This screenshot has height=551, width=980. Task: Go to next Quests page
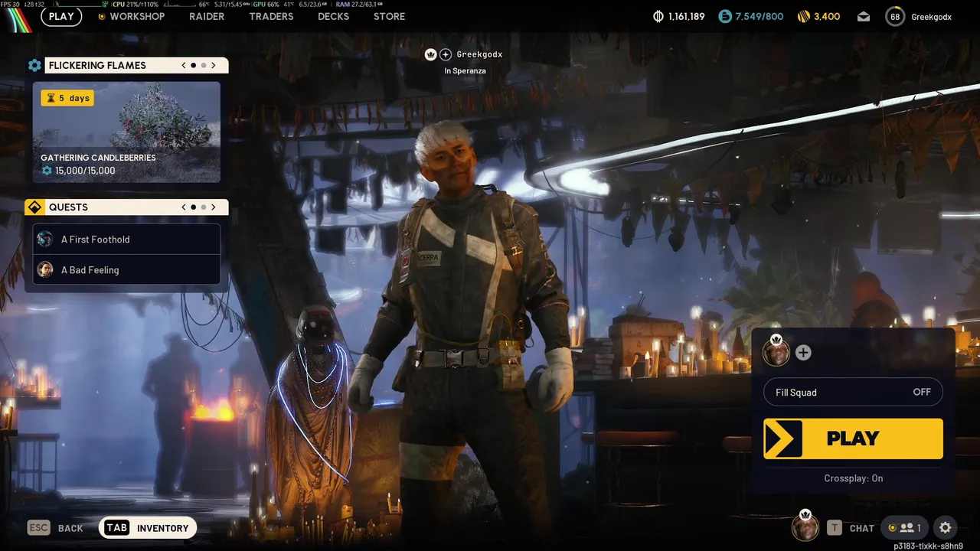[214, 207]
